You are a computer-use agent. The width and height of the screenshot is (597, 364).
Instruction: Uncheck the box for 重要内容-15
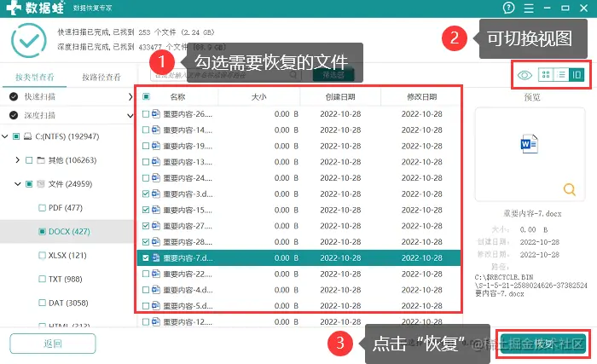(146, 210)
